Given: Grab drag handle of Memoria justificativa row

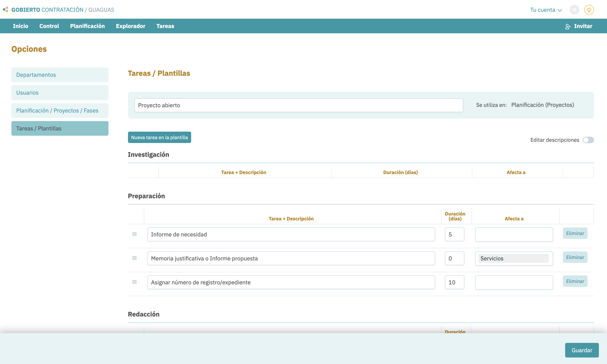Looking at the screenshot, I should pos(134,258).
